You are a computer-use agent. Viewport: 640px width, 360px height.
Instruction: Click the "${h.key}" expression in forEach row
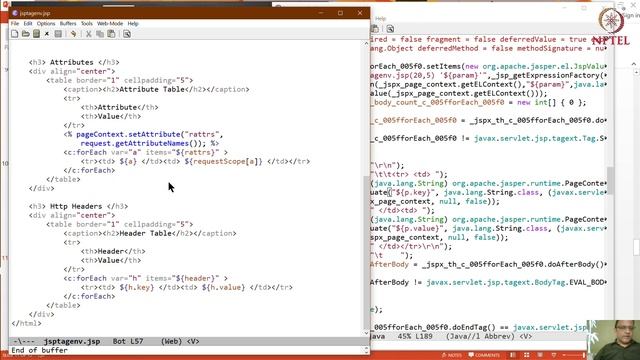[137, 287]
